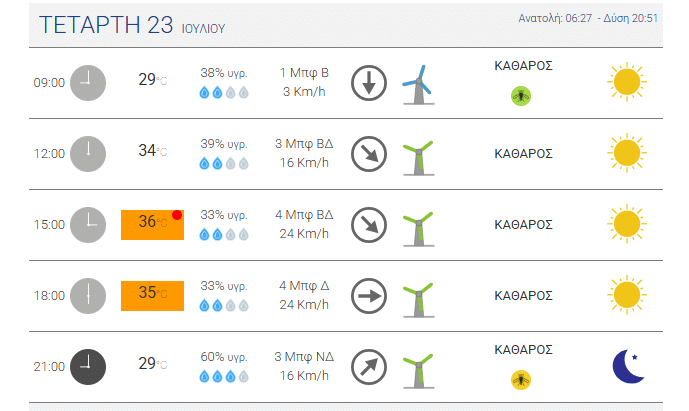
Task: Click the crescent moon icon at 21:00
Action: 627,366
